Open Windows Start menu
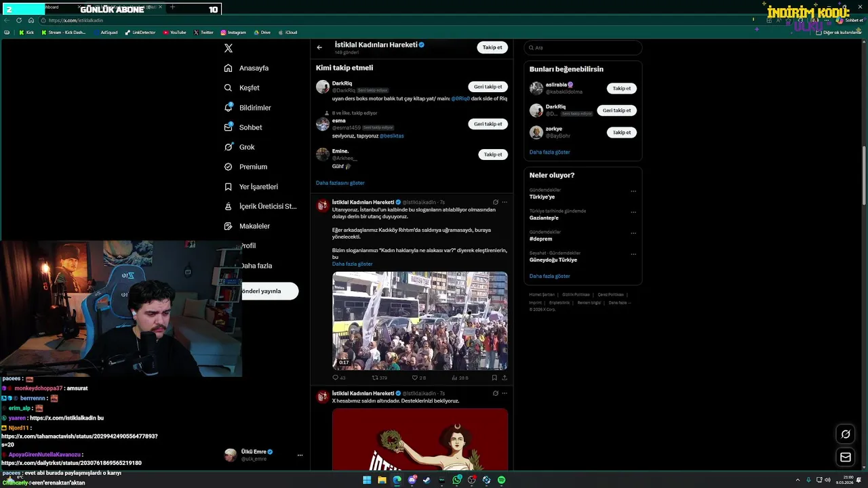868x488 pixels. [x=367, y=480]
